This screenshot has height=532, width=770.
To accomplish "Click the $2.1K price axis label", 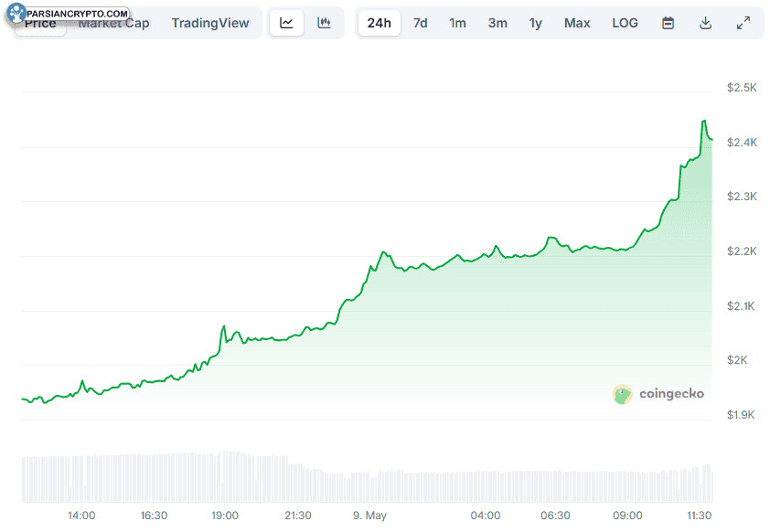I will 741,306.
